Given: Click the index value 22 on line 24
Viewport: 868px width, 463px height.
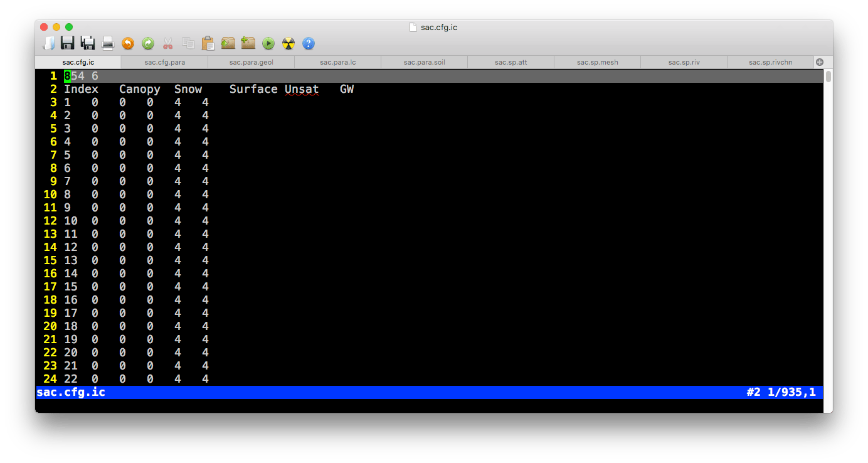Looking at the screenshot, I should tap(71, 379).
